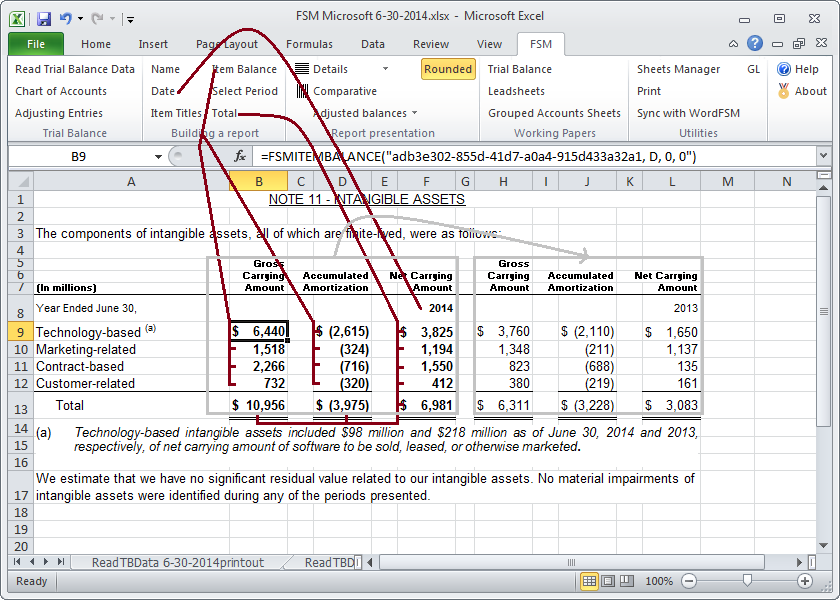Click Chart of Accounts

tap(61, 91)
